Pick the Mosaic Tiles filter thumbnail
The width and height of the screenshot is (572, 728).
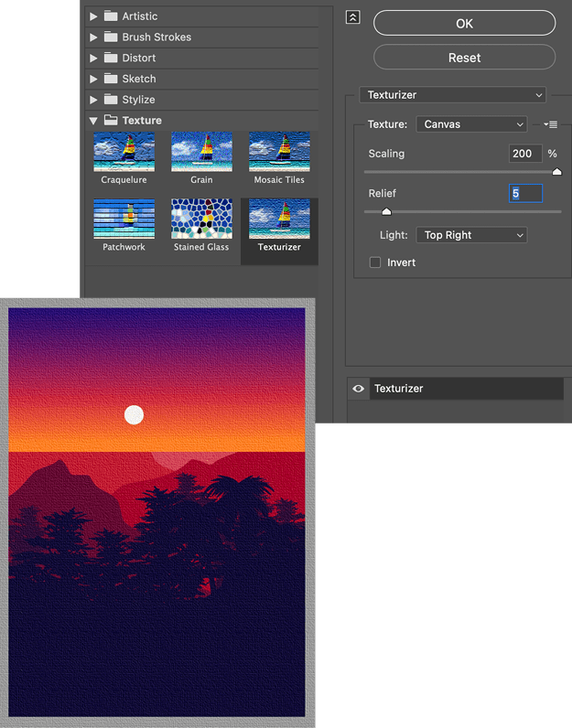(x=279, y=152)
